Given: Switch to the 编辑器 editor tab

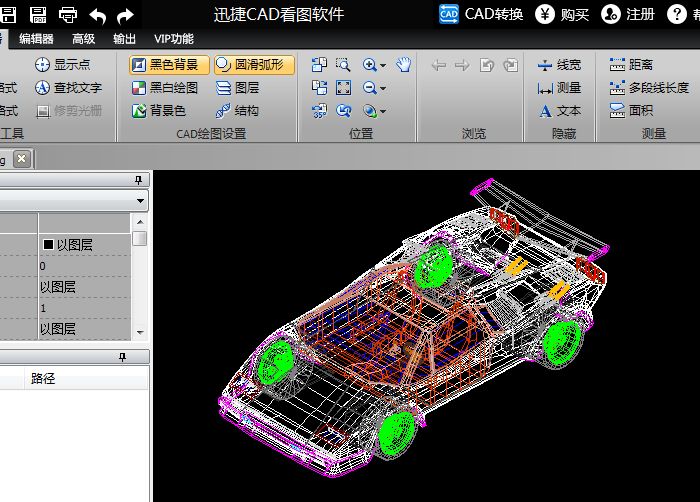Looking at the screenshot, I should (x=36, y=39).
